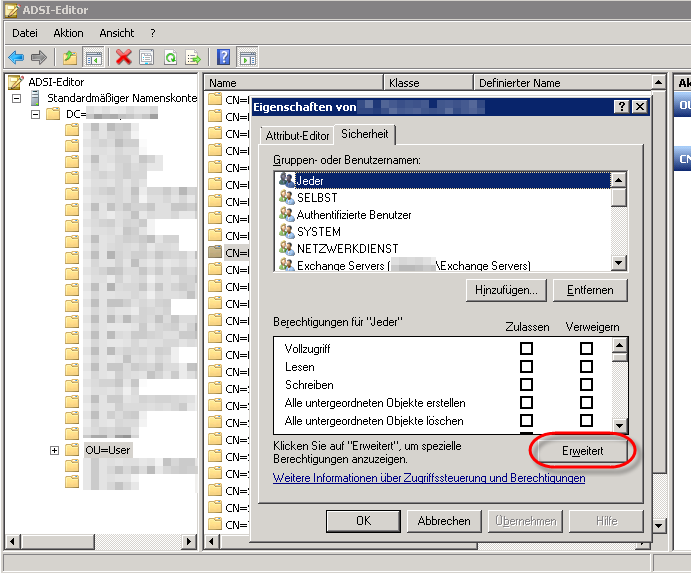The image size is (691, 573).
Task: Click the Up one level folder icon
Action: pos(69,57)
